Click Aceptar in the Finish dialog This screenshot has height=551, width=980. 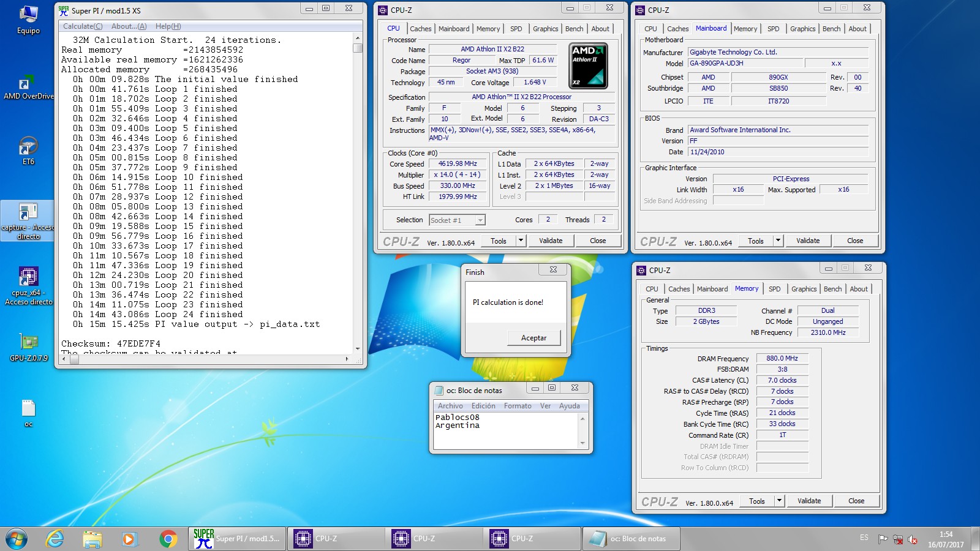(x=533, y=338)
